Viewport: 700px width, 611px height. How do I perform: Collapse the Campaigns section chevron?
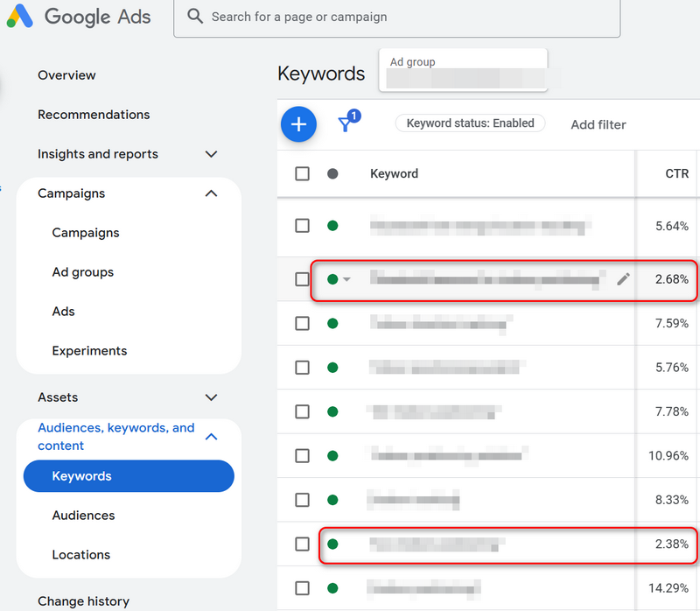(x=211, y=193)
